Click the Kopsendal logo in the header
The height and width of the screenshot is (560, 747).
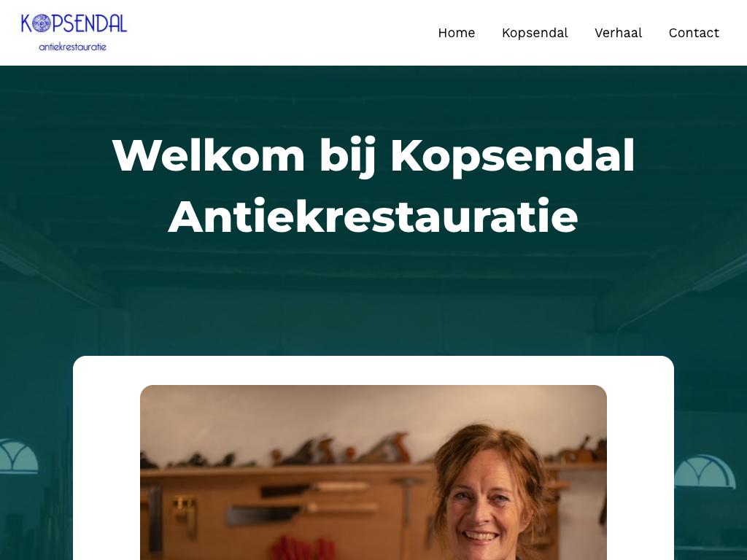(74, 32)
